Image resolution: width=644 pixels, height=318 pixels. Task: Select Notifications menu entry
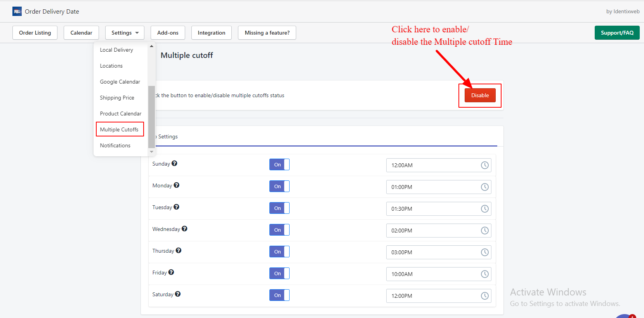tap(115, 145)
